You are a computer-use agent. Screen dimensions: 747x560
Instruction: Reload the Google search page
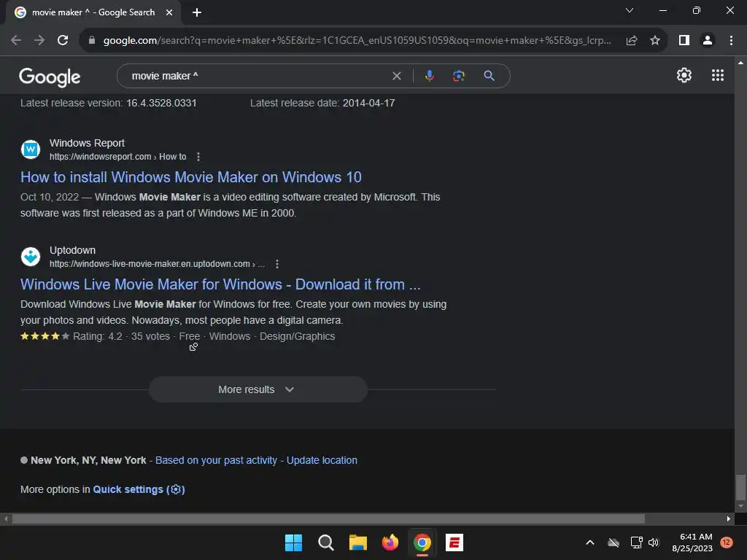63,41
